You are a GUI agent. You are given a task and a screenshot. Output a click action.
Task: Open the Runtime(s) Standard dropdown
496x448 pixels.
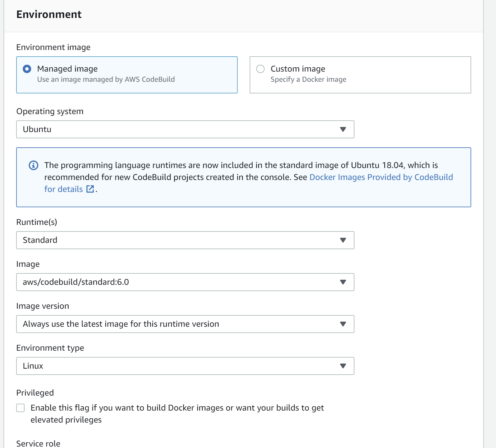185,240
